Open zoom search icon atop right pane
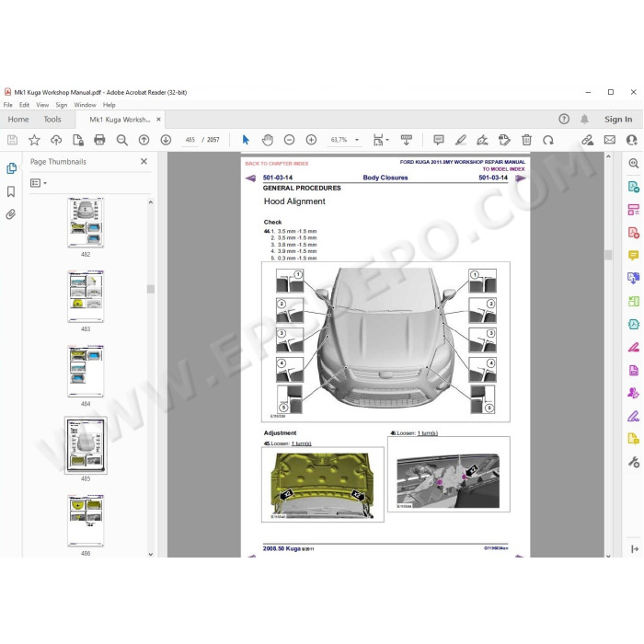The image size is (644, 644). (x=633, y=164)
